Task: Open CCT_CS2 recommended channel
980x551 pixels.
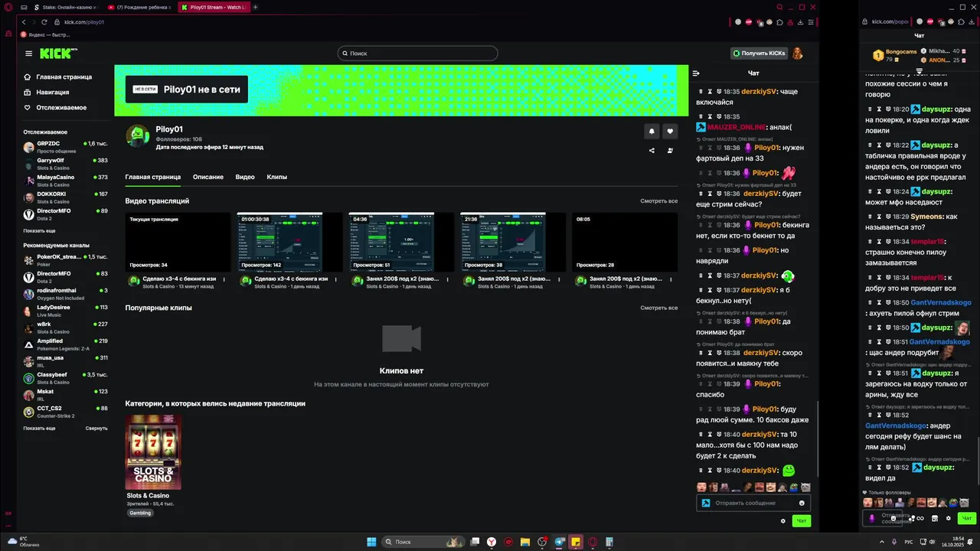Action: tap(65, 412)
